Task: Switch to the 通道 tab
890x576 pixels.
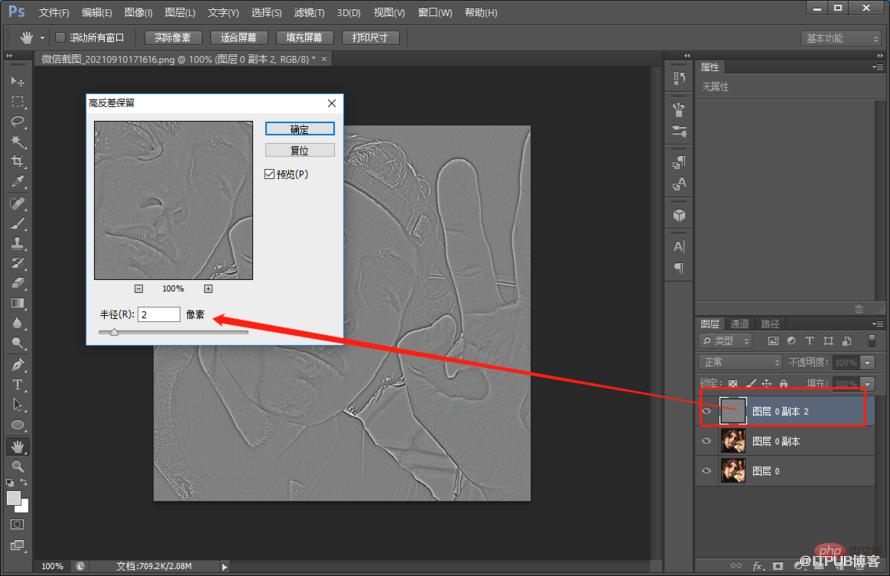Action: 739,324
